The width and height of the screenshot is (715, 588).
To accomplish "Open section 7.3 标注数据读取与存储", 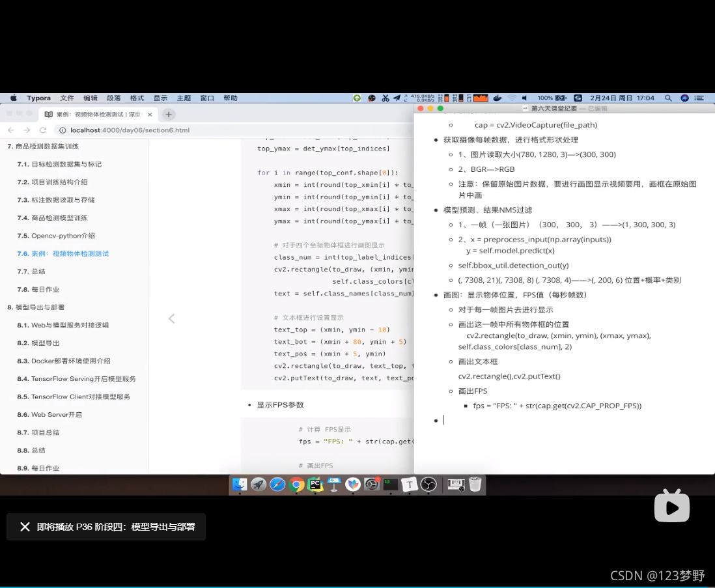I will tap(56, 200).
